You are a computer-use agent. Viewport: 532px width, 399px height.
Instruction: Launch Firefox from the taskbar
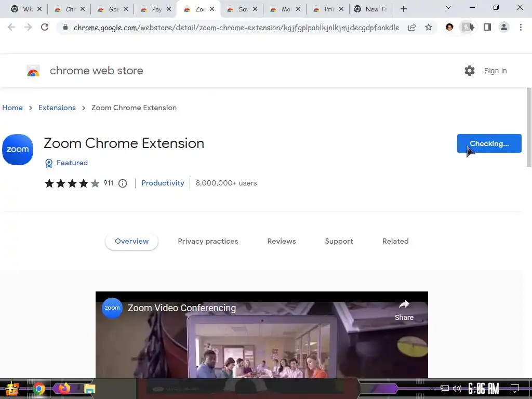(64, 388)
